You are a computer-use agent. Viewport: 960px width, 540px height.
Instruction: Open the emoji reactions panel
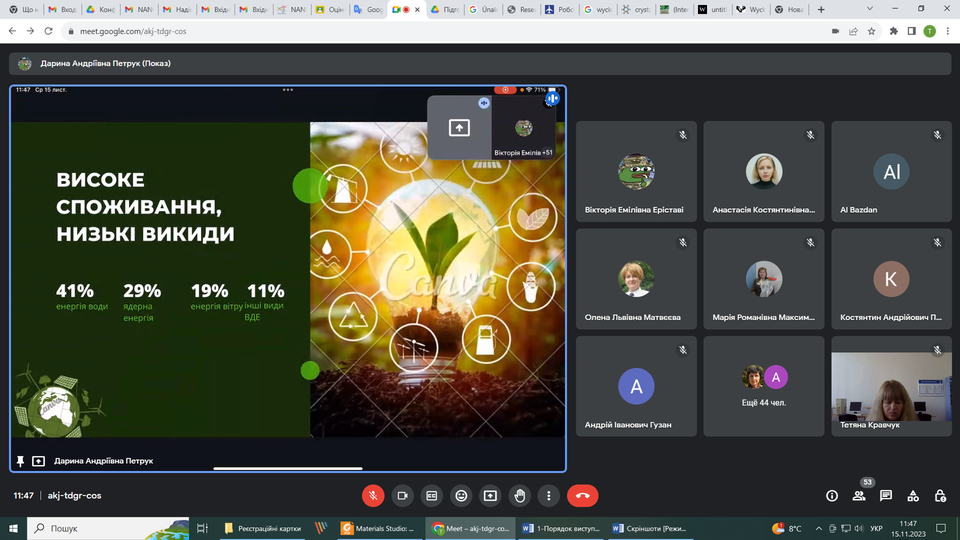[x=461, y=495]
